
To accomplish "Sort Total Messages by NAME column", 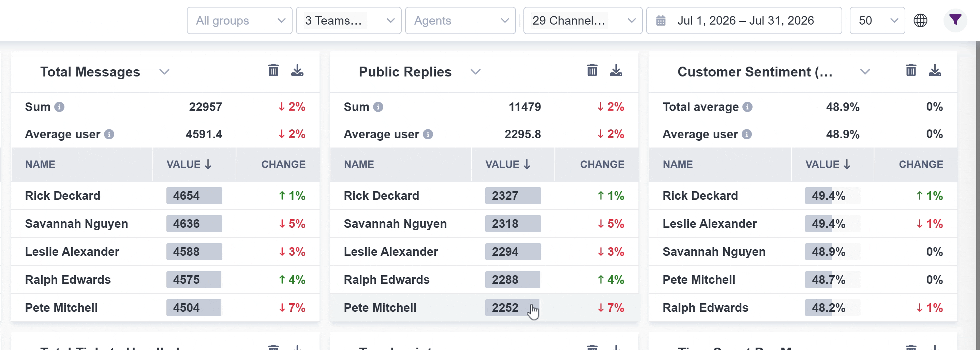I will pyautogui.click(x=82, y=165).
